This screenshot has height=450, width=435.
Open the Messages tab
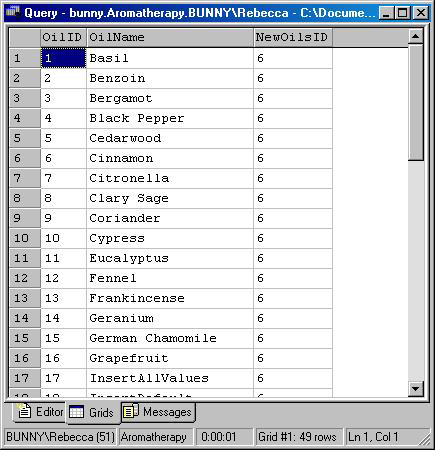pos(158,412)
